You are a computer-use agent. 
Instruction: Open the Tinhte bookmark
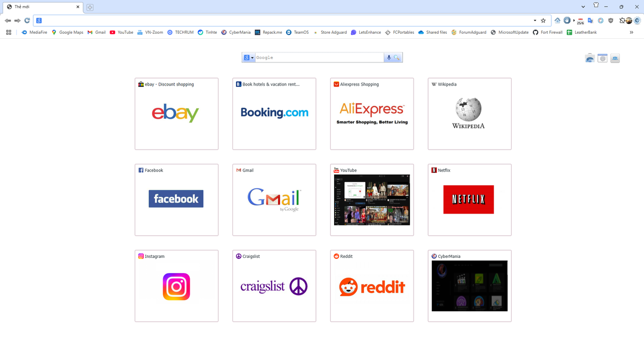(207, 32)
